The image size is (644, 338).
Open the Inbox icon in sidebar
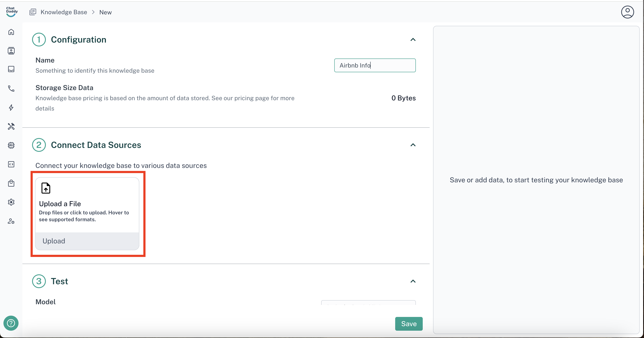[11, 69]
